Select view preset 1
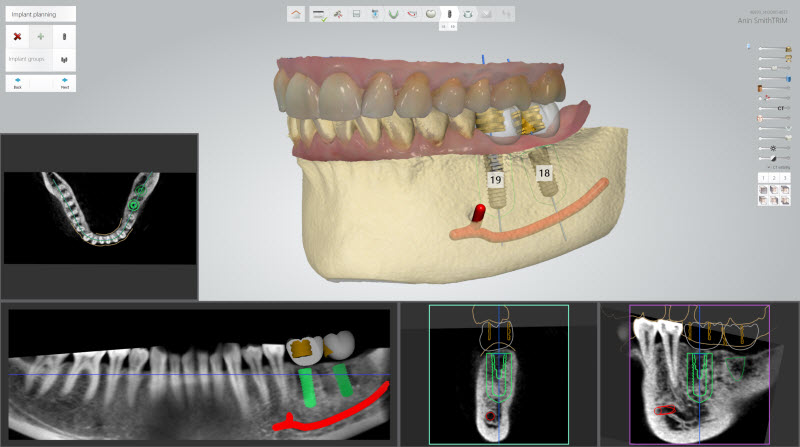The image size is (800, 447). tap(764, 177)
